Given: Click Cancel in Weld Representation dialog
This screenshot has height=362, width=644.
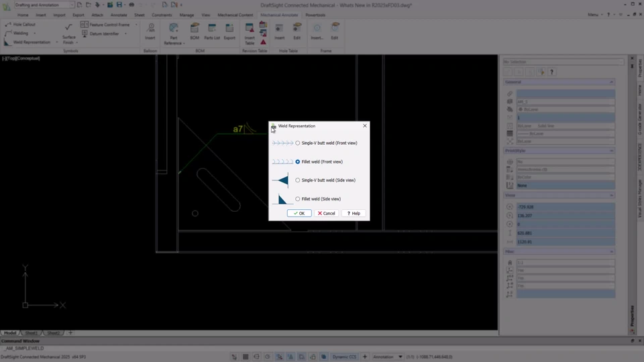Looking at the screenshot, I should tap(327, 213).
